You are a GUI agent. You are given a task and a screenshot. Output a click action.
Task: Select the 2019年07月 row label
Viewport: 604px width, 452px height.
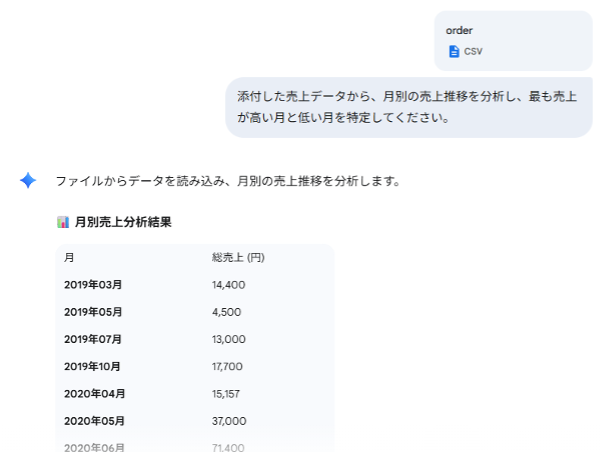pos(92,339)
